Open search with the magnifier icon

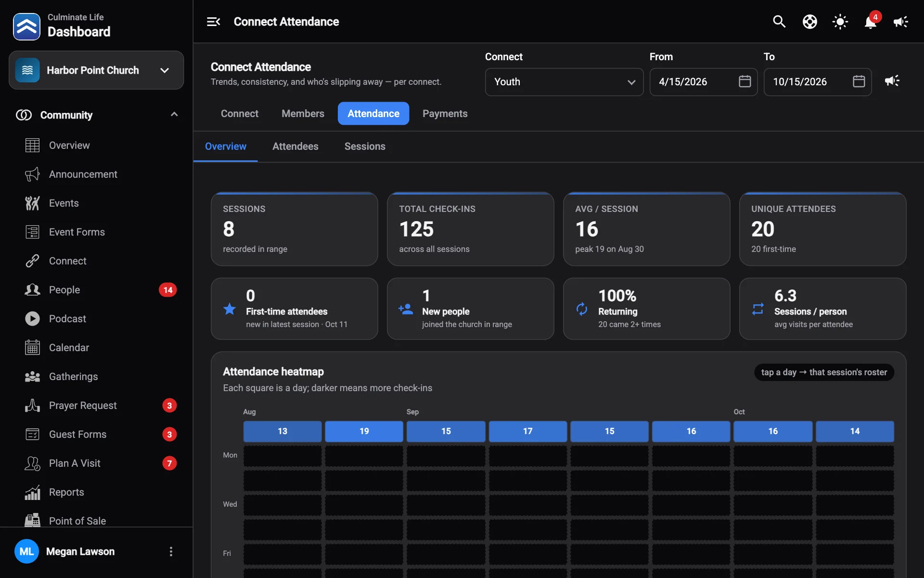(x=779, y=22)
